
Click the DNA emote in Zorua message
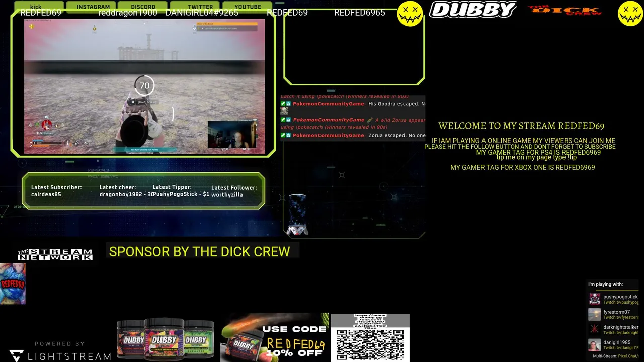coord(370,120)
